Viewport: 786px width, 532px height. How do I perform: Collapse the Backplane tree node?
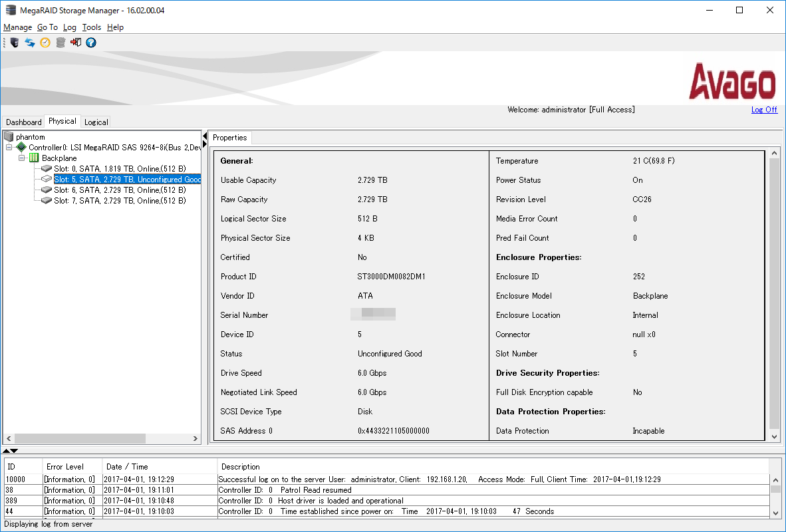22,158
